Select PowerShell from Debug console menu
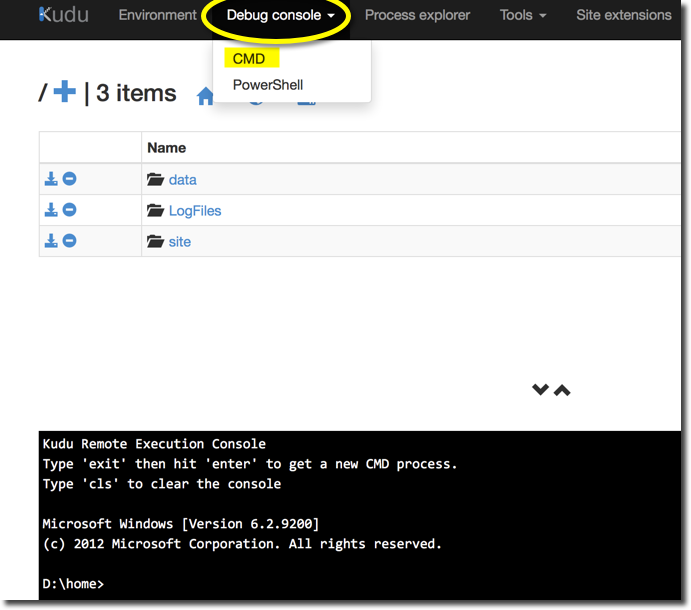Screen dimensions: 691x610 (x=268, y=85)
